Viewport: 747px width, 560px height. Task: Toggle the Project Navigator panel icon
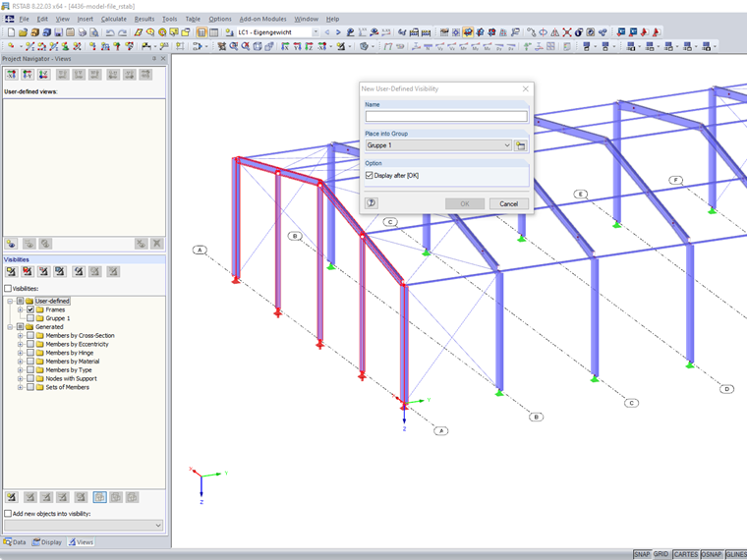(x=201, y=32)
